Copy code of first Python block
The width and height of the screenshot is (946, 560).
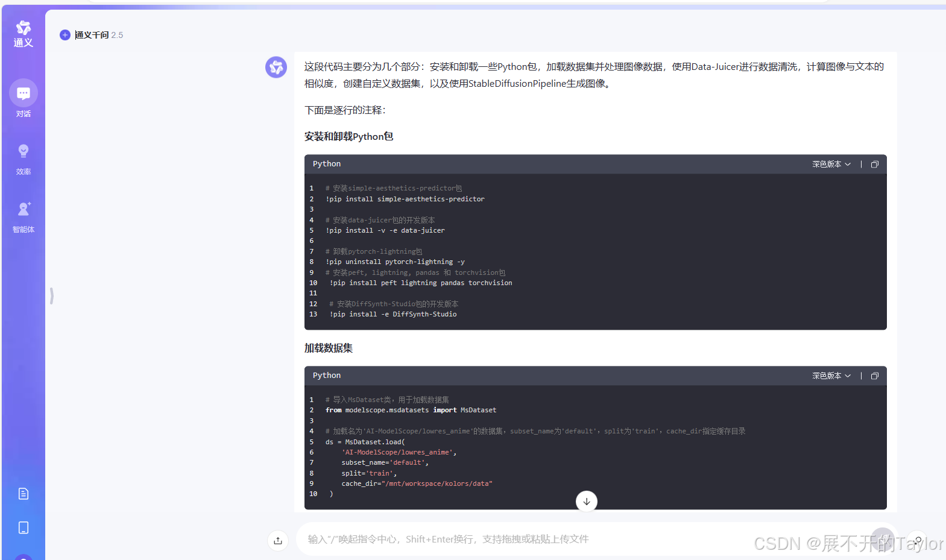875,164
